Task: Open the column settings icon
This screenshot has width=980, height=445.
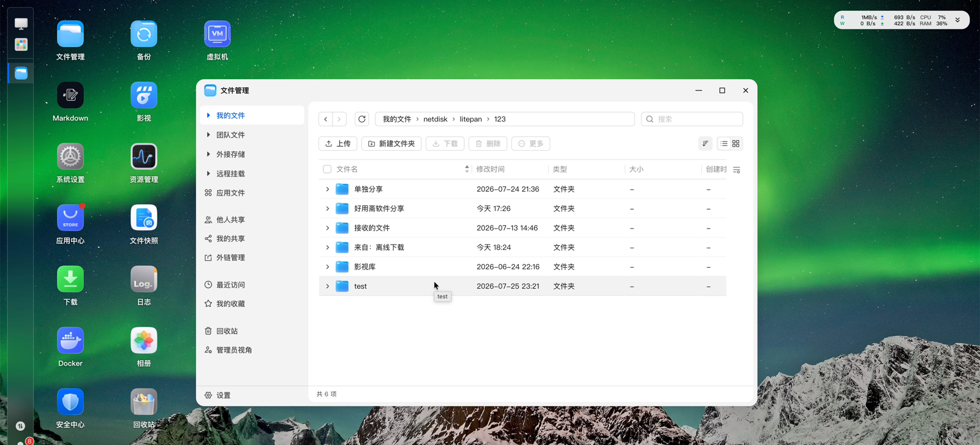Action: click(x=737, y=170)
